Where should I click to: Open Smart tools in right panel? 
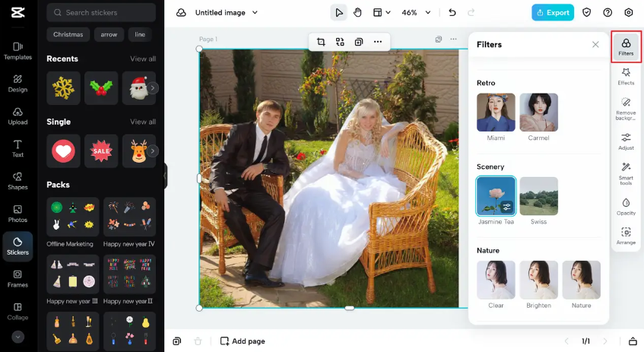click(x=626, y=174)
